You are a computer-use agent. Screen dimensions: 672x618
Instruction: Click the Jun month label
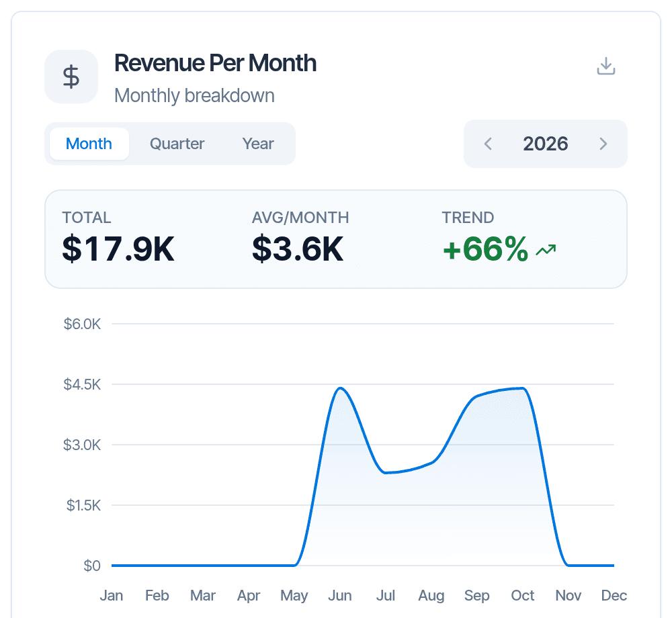tap(340, 595)
